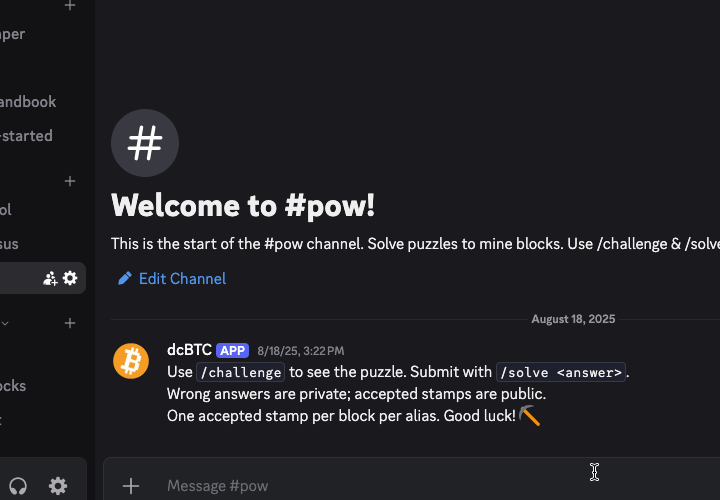Click the pencil icon beside Edit Channel

(x=125, y=278)
